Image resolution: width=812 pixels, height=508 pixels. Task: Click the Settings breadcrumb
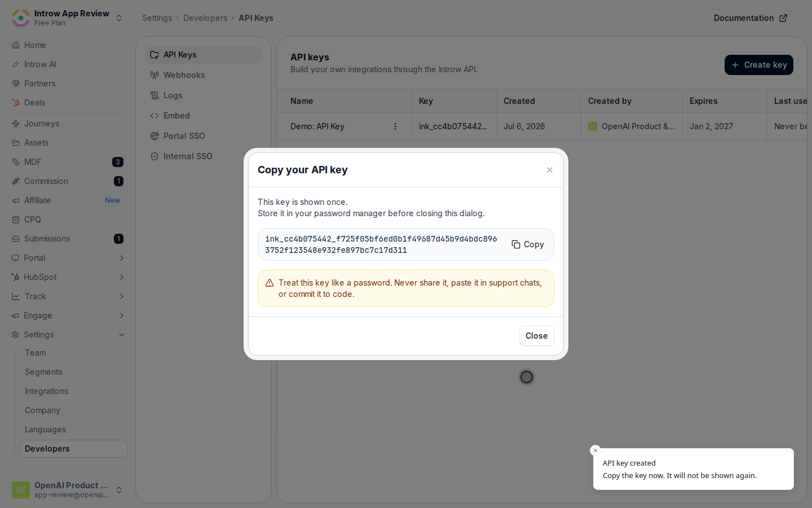coord(157,18)
